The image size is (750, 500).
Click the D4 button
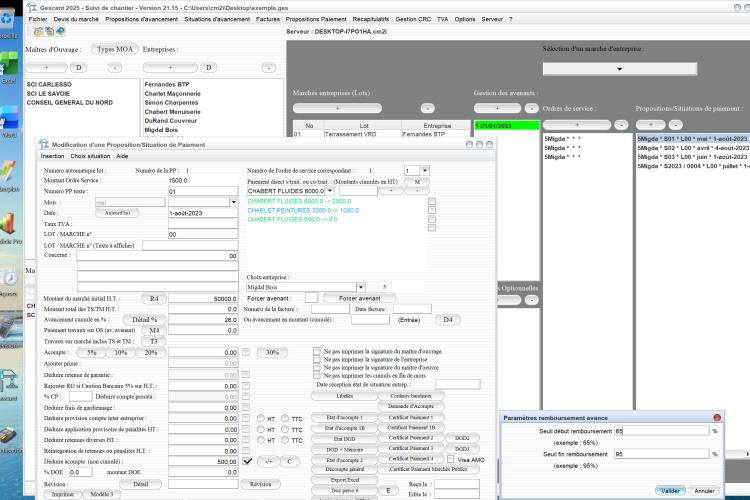coord(448,319)
